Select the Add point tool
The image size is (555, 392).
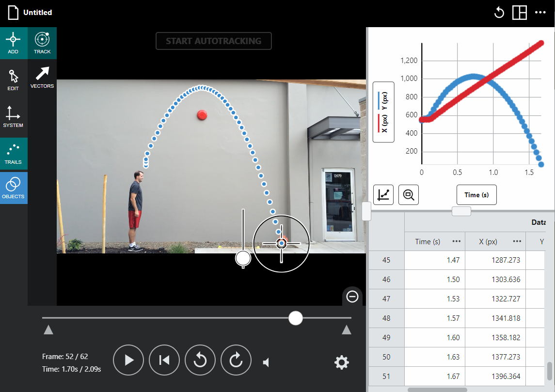14,43
